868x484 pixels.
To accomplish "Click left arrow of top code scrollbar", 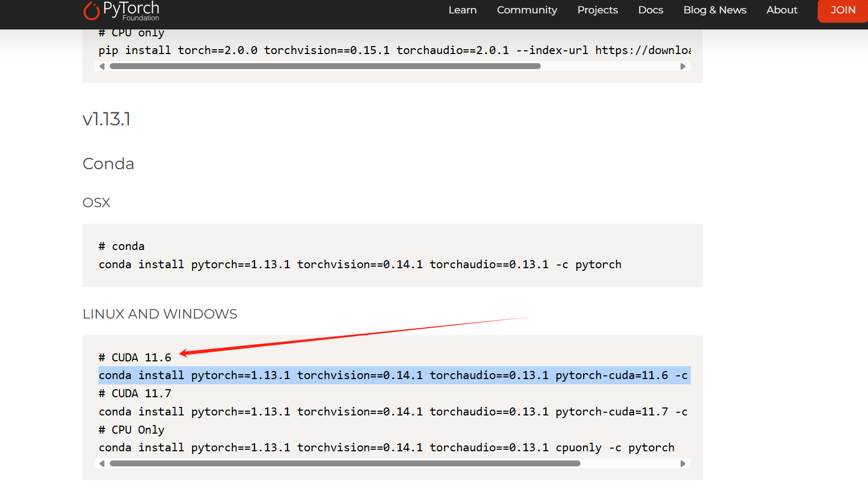I will tap(102, 66).
